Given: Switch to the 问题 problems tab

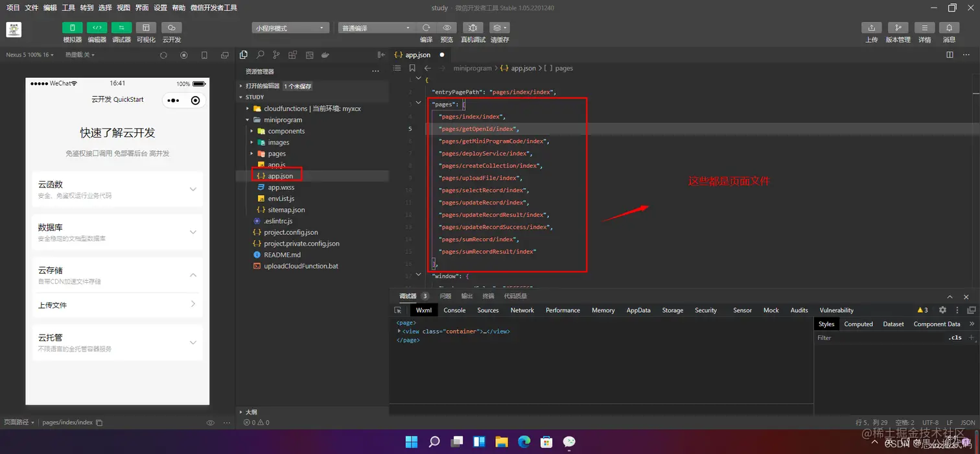Looking at the screenshot, I should coord(445,296).
